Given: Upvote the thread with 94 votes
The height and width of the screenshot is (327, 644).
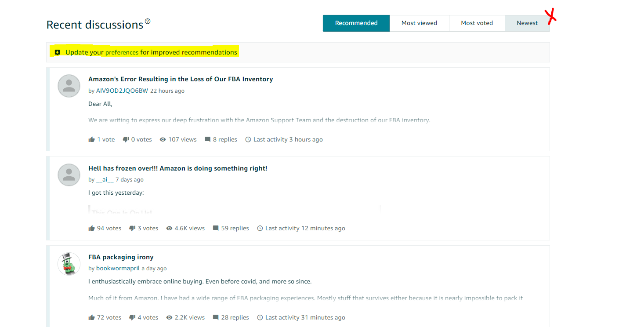Looking at the screenshot, I should point(91,229).
